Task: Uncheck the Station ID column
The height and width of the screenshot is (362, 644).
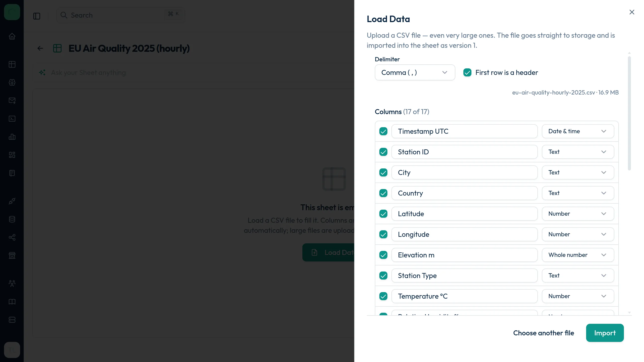Action: (383, 152)
